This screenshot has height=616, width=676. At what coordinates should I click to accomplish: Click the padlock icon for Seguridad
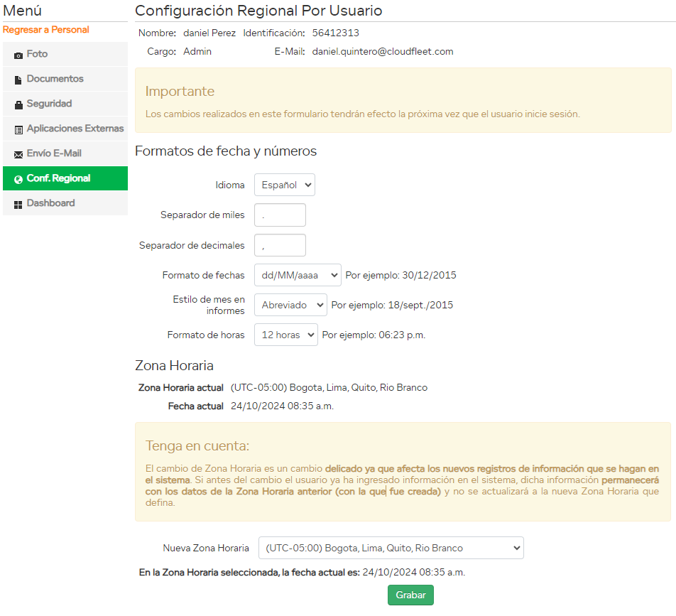point(18,104)
